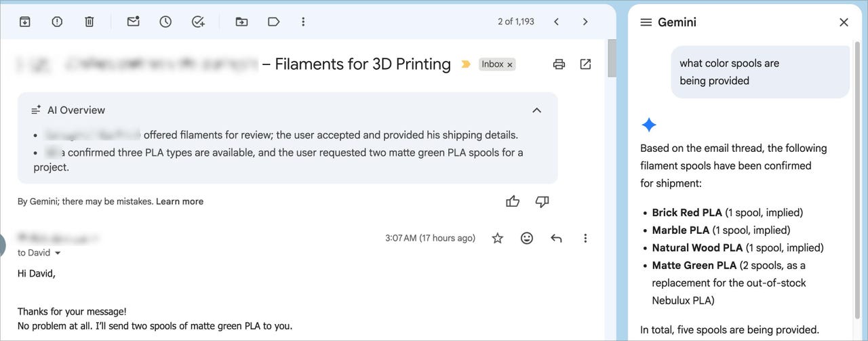This screenshot has width=868, height=341.
Task: Collapse the AI Overview section
Action: (x=536, y=110)
